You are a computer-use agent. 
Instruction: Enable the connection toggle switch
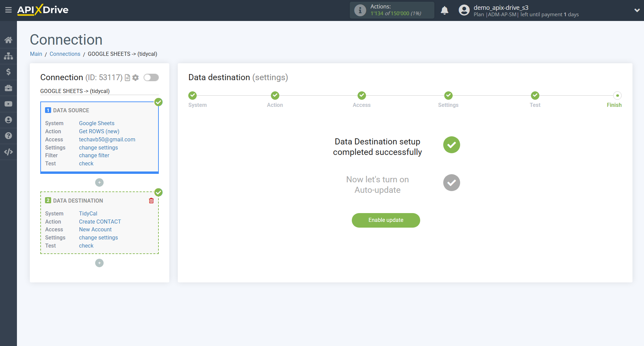pos(151,77)
